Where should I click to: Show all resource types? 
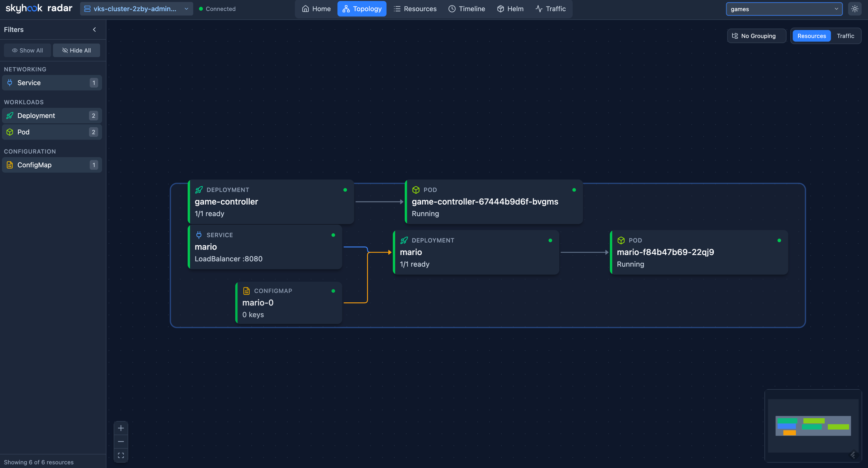[28, 50]
